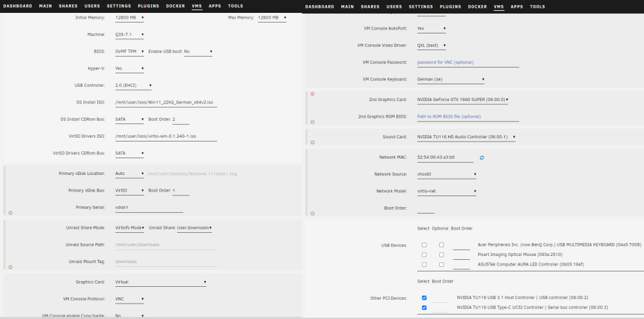Uncheck NVIDIA TU116 USB 3.1 Host Controller
Viewport: 644px width, 319px height.
coord(424,298)
